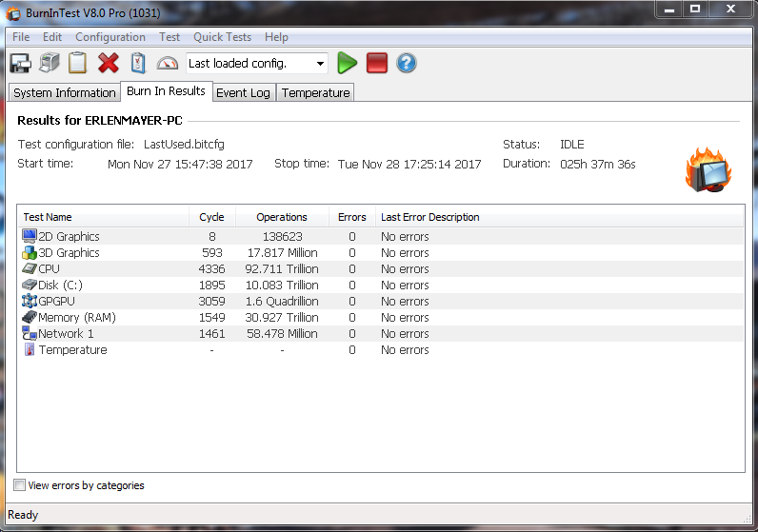Select the Memory (RAM) test name

[77, 318]
